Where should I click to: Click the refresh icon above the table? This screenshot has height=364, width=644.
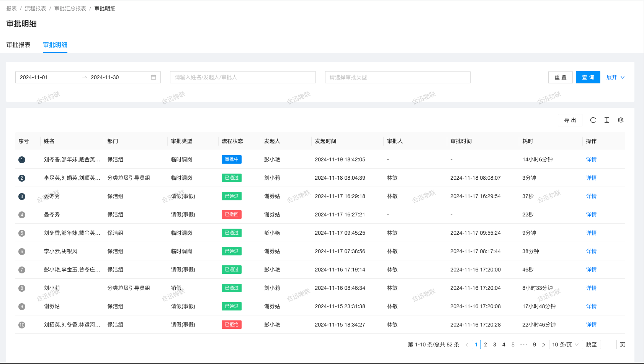coord(593,120)
